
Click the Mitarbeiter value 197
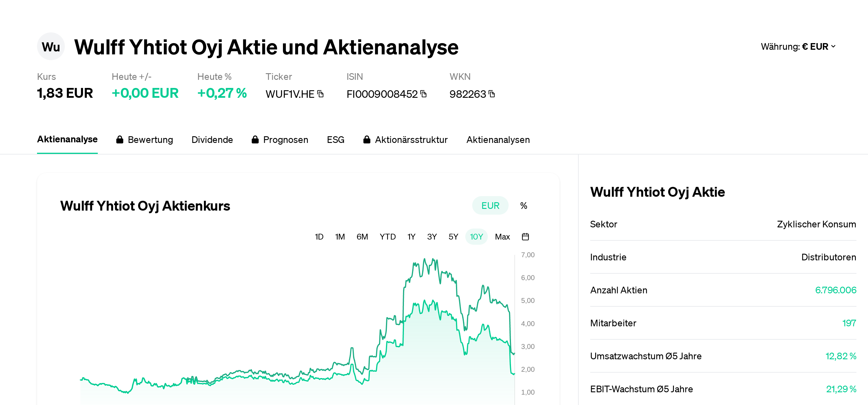click(849, 323)
